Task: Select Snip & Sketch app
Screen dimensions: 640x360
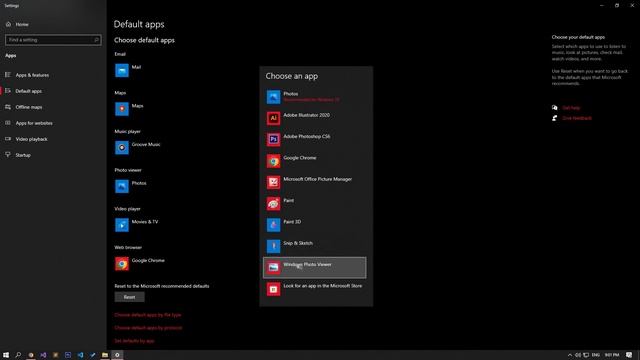Action: [314, 246]
